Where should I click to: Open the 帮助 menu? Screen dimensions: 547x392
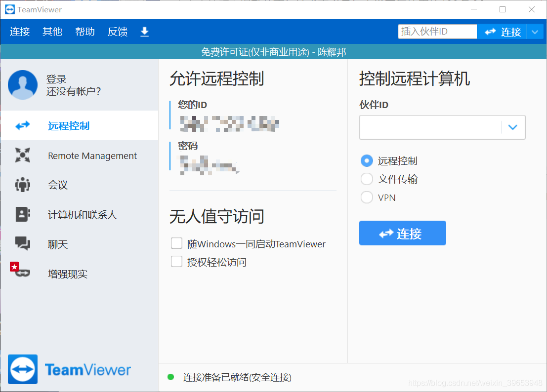[x=85, y=32]
